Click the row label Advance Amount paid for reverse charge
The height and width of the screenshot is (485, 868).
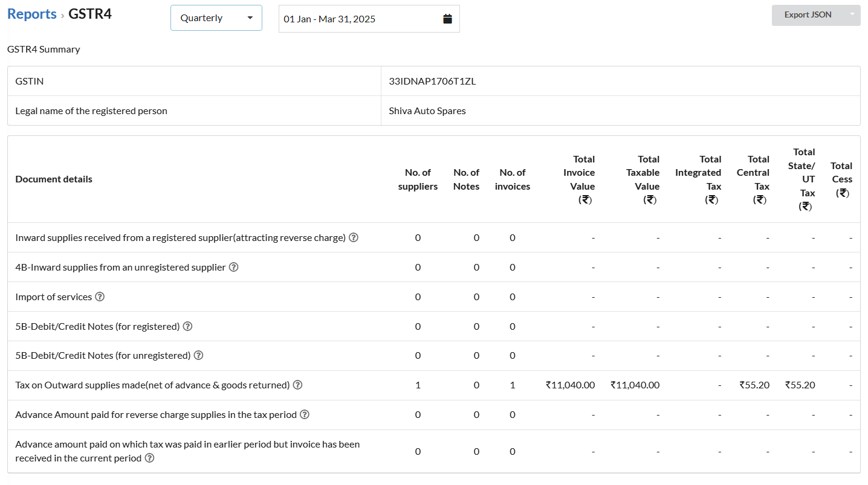point(156,414)
